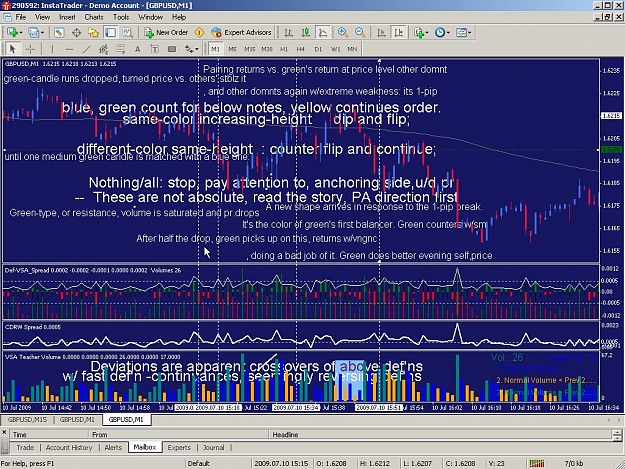The image size is (625, 469).
Task: Select the Text tool labeled A
Action: tap(138, 49)
